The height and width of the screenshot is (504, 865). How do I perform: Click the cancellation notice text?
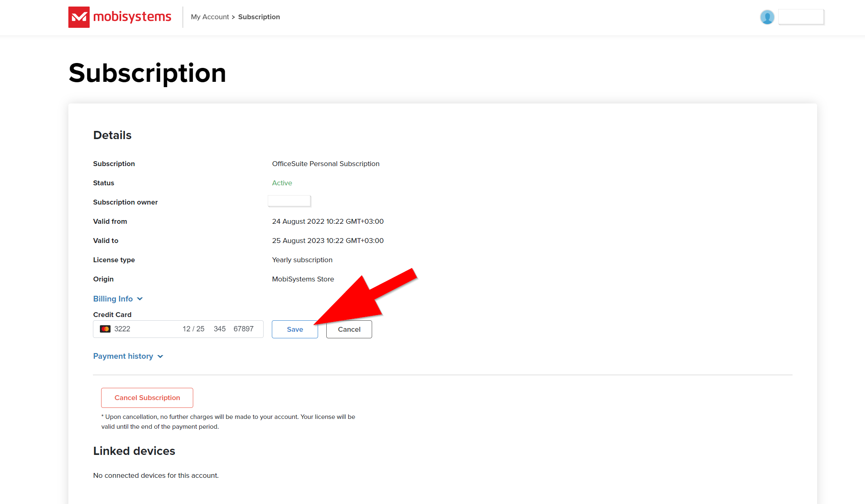pyautogui.click(x=228, y=422)
